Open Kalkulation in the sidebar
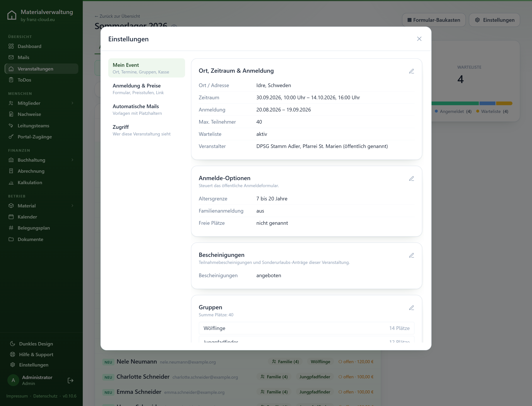Screen dimensions: 532x406 41,183
